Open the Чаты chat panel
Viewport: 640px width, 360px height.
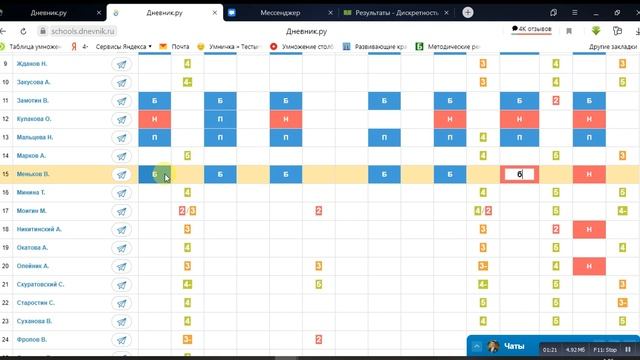tap(514, 346)
